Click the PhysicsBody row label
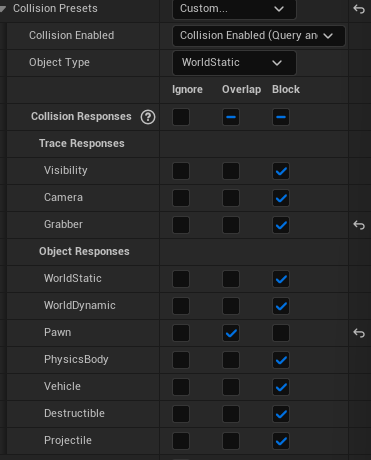This screenshot has height=460, width=371. 76,360
